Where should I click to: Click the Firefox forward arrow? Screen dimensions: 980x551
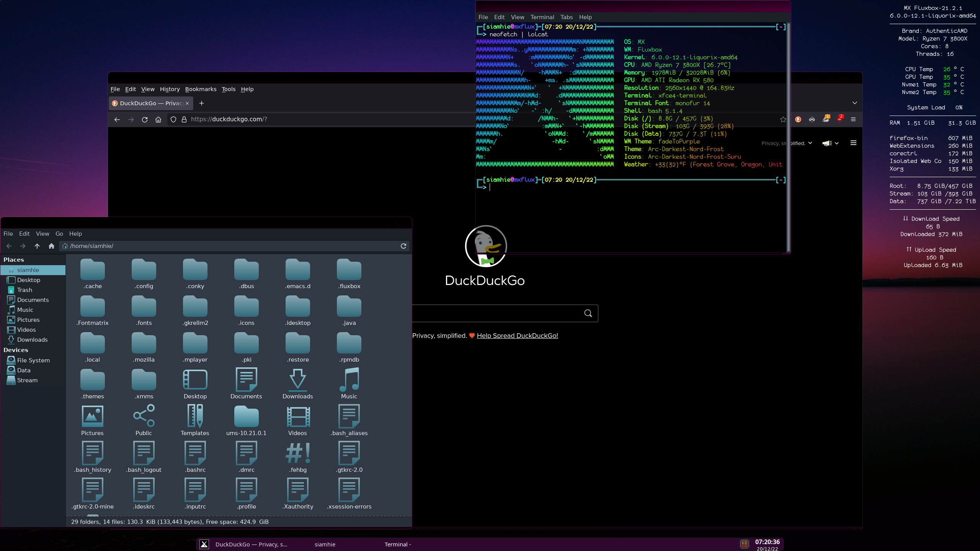(131, 119)
